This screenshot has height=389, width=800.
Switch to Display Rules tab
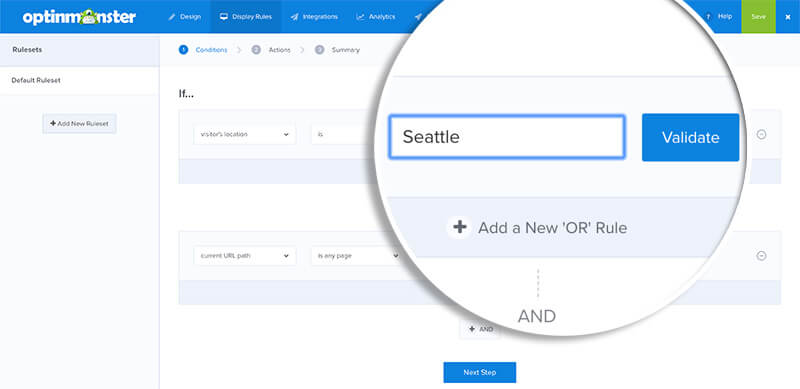click(246, 16)
